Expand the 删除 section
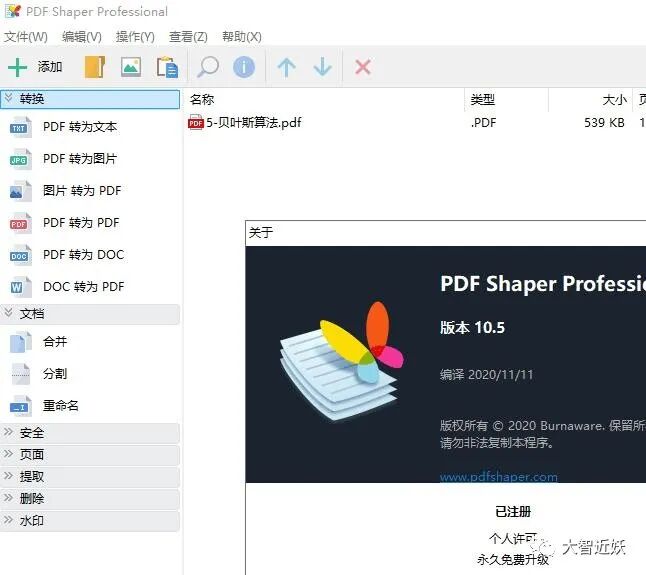Viewport: 646px width, 575px height. click(x=90, y=499)
